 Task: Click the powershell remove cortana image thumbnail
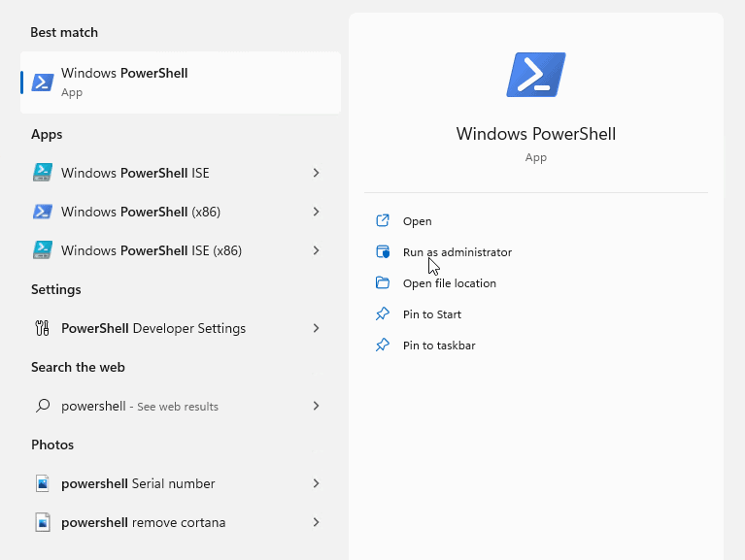pos(43,522)
